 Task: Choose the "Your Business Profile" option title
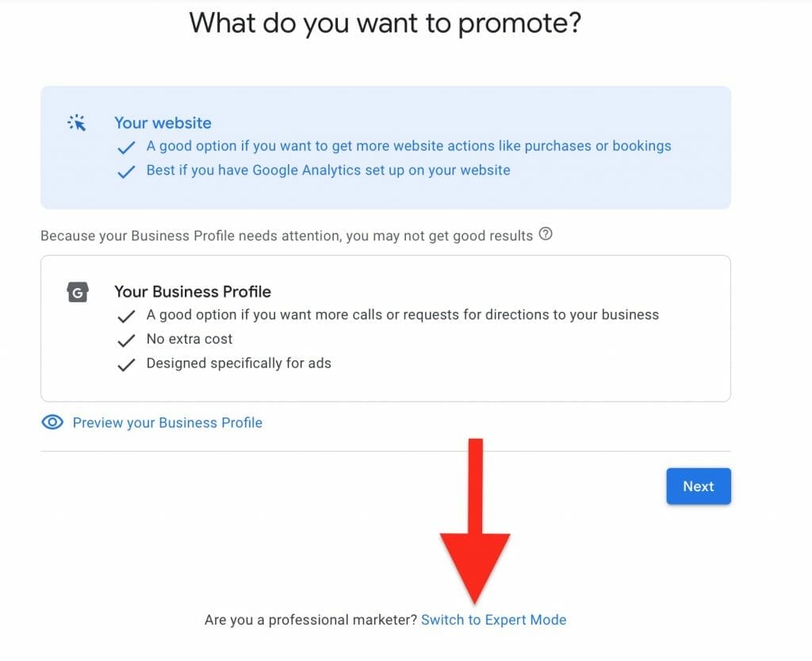coord(193,291)
